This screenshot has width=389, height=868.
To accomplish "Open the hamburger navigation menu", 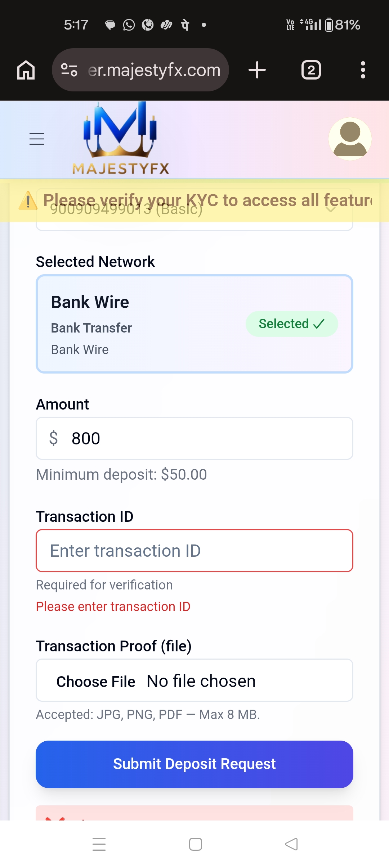I will (x=37, y=139).
